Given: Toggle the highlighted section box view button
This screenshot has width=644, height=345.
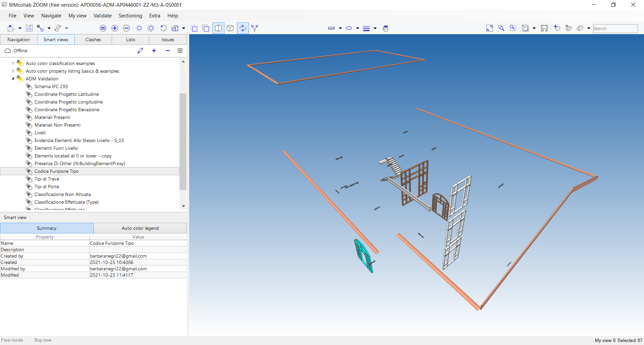Looking at the screenshot, I should point(218,28).
